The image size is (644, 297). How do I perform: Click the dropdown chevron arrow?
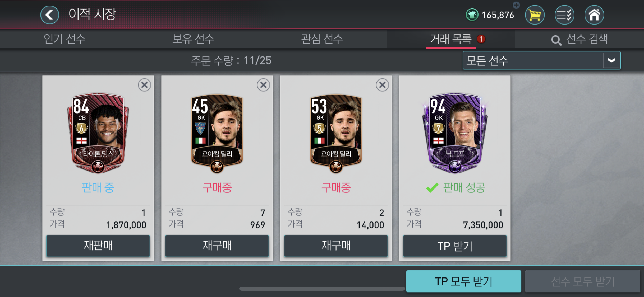[x=611, y=60]
